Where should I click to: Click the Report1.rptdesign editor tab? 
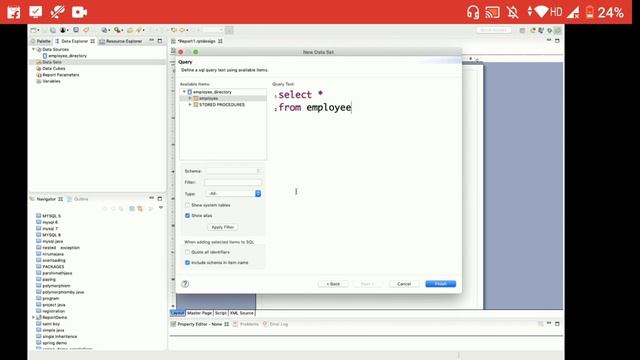(197, 41)
